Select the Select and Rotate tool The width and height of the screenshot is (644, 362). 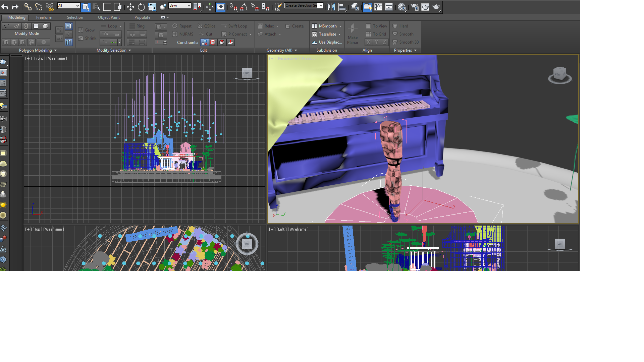[x=142, y=6]
